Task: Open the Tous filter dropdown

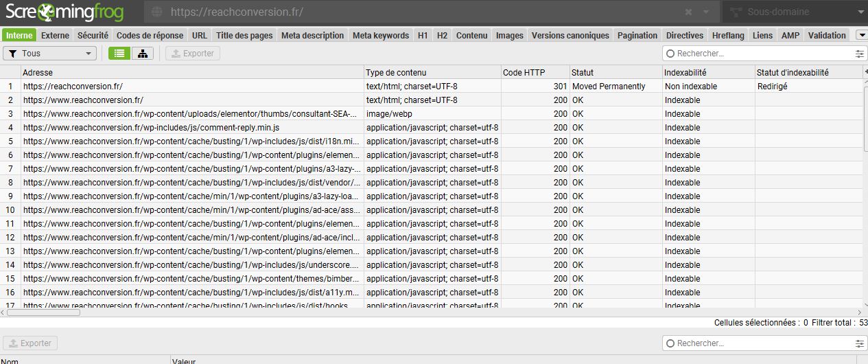Action: 50,54
